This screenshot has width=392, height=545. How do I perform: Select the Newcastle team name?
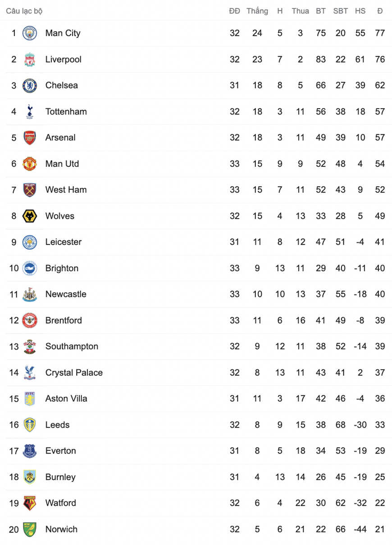click(66, 294)
